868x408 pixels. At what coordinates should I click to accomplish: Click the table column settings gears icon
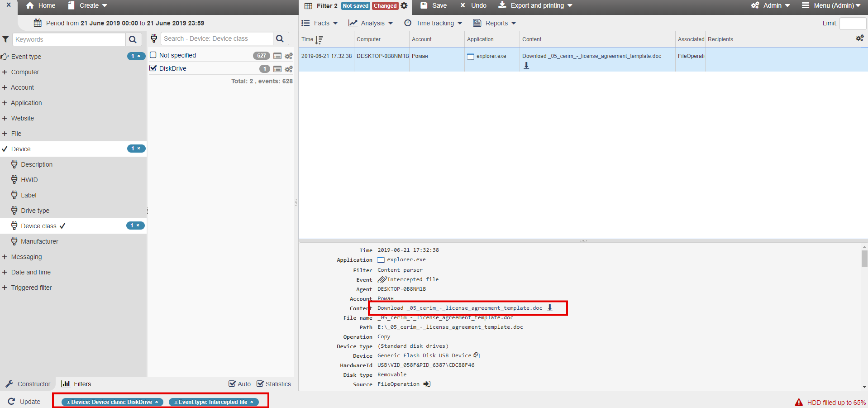[x=859, y=38]
